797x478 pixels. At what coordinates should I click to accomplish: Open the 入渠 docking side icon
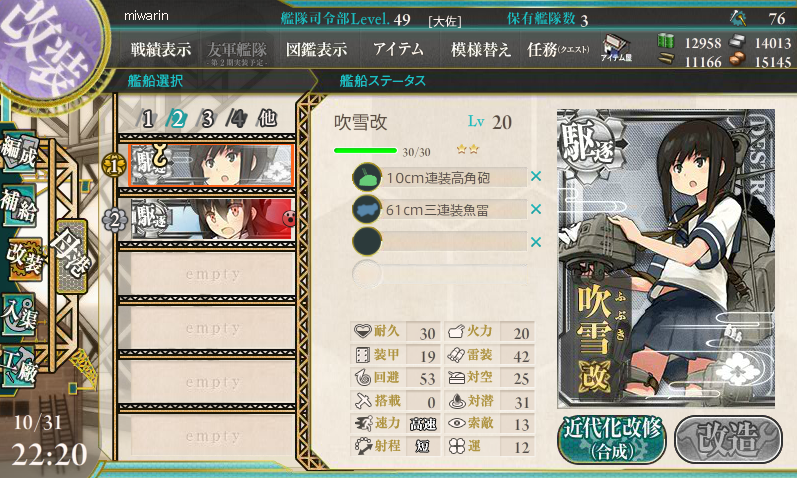point(19,314)
